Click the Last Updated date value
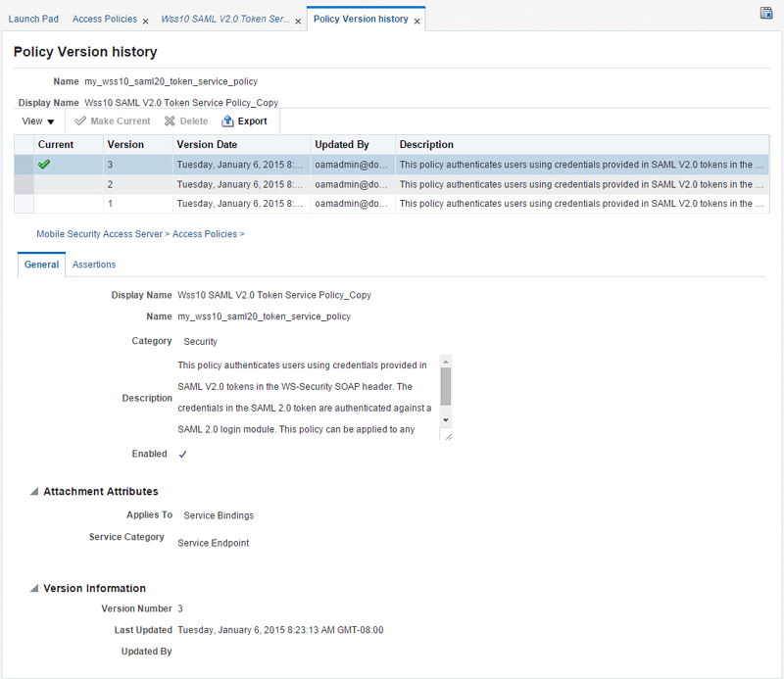 pos(280,630)
